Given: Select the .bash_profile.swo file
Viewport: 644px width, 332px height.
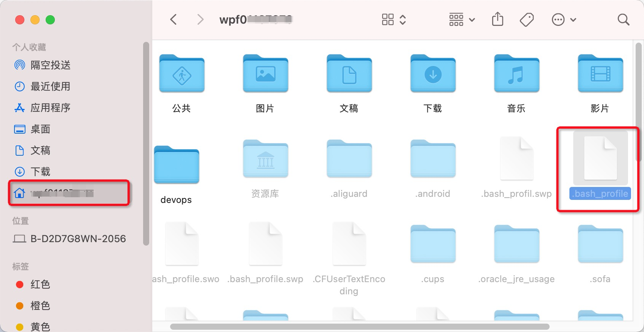Looking at the screenshot, I should pyautogui.click(x=182, y=244).
